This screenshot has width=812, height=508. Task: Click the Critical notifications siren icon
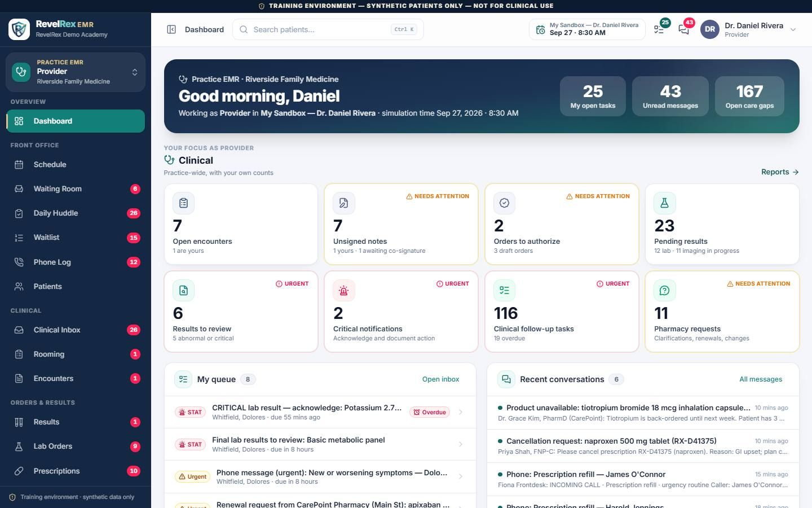(x=344, y=291)
